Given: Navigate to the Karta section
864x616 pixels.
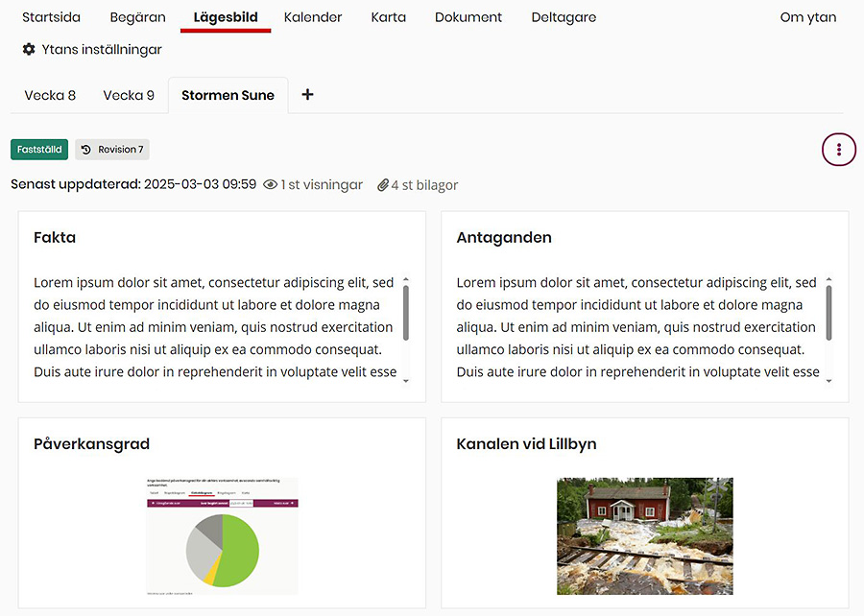Looking at the screenshot, I should tap(388, 17).
